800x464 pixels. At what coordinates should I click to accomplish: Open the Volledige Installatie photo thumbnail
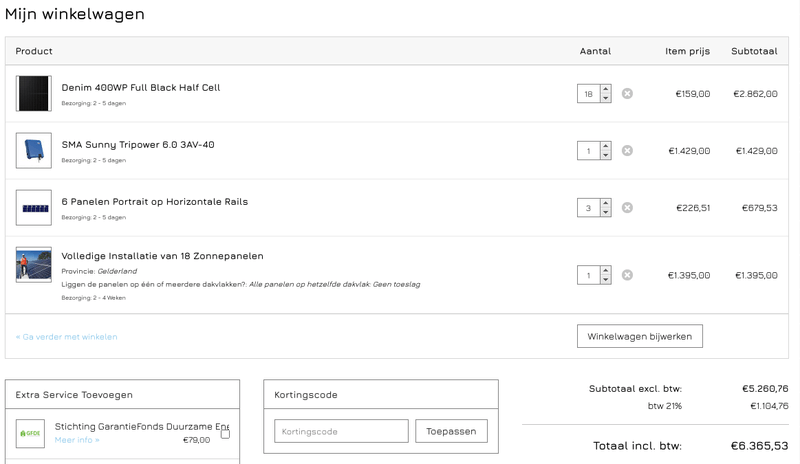34,264
